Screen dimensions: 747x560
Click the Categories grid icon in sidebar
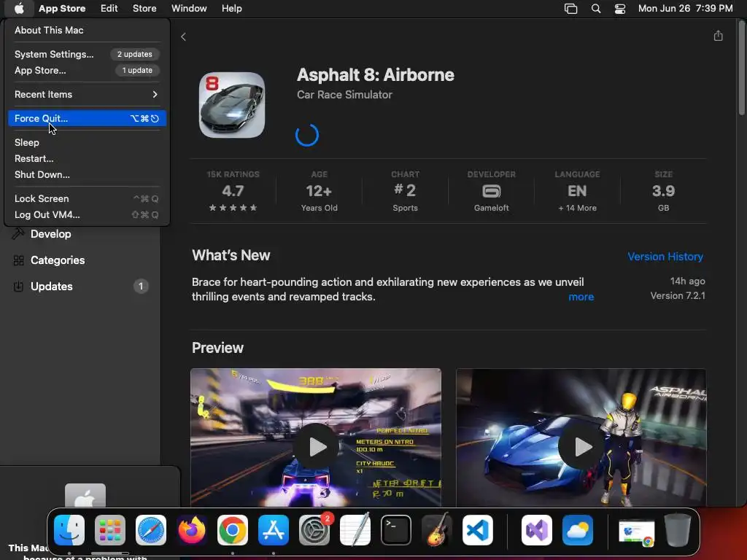click(x=18, y=260)
